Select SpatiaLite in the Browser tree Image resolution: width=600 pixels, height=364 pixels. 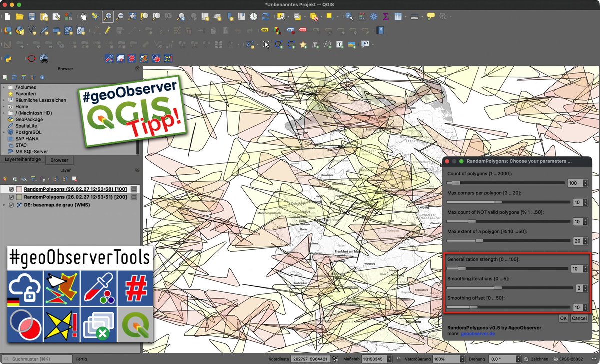click(26, 126)
